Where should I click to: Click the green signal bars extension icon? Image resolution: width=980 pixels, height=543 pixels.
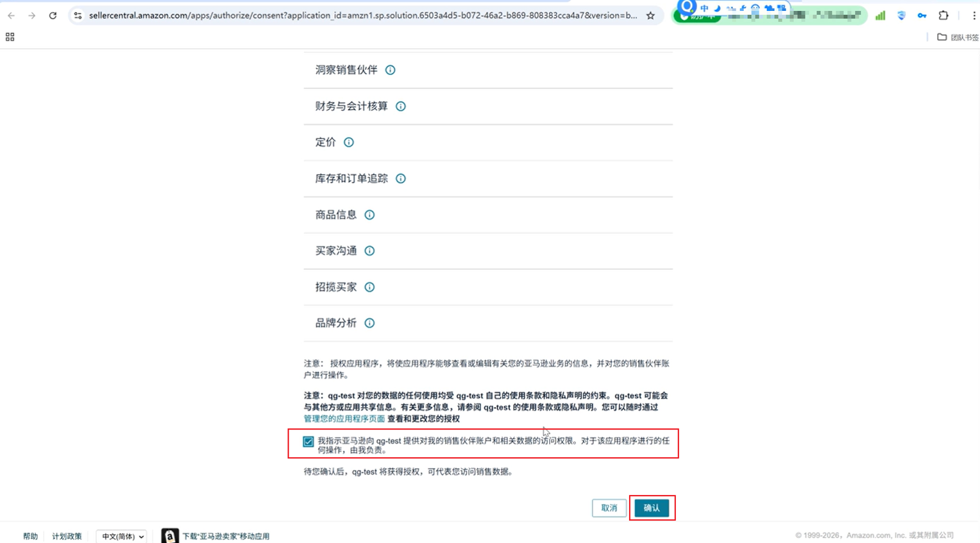tap(881, 15)
